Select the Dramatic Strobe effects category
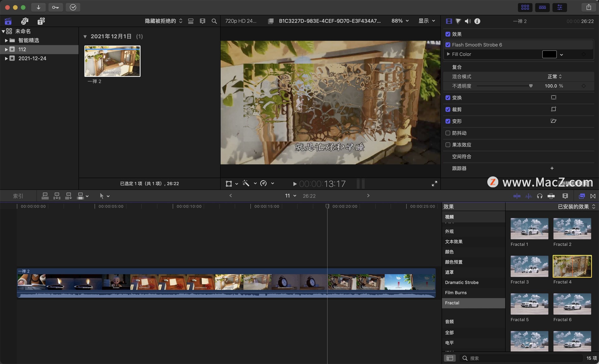The width and height of the screenshot is (599, 364). pyautogui.click(x=461, y=282)
